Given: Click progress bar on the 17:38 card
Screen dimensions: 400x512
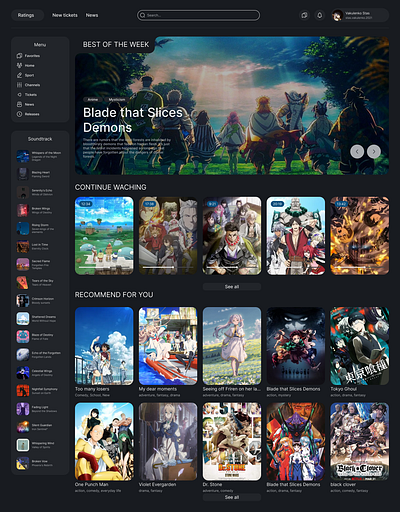Looking at the screenshot, I should pos(168,267).
